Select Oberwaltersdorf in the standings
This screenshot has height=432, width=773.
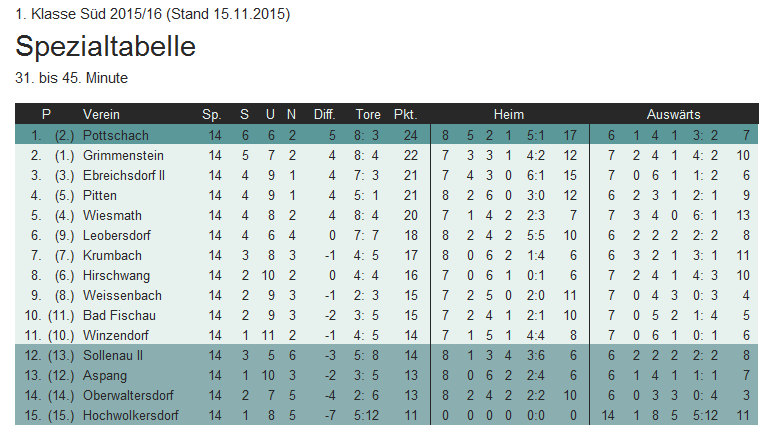tap(128, 395)
